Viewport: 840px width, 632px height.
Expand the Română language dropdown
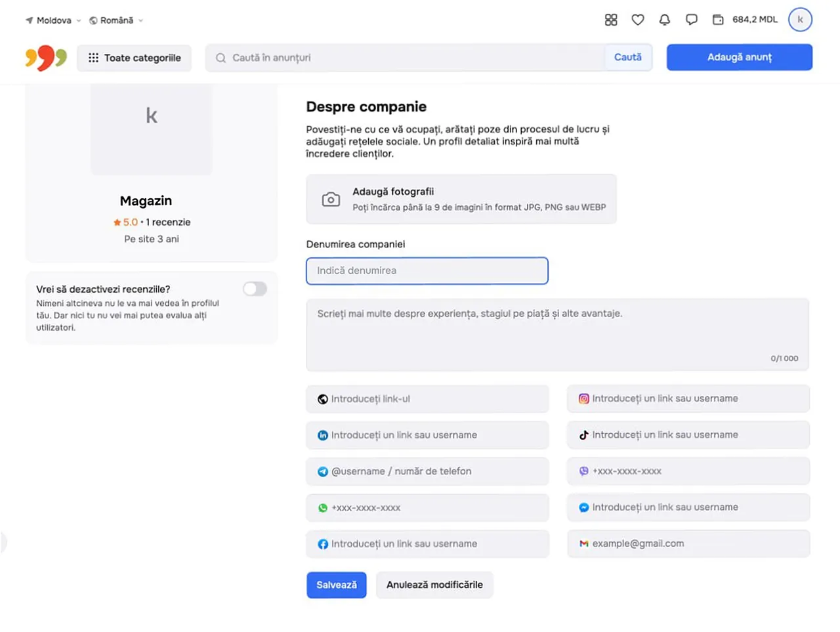coord(116,20)
